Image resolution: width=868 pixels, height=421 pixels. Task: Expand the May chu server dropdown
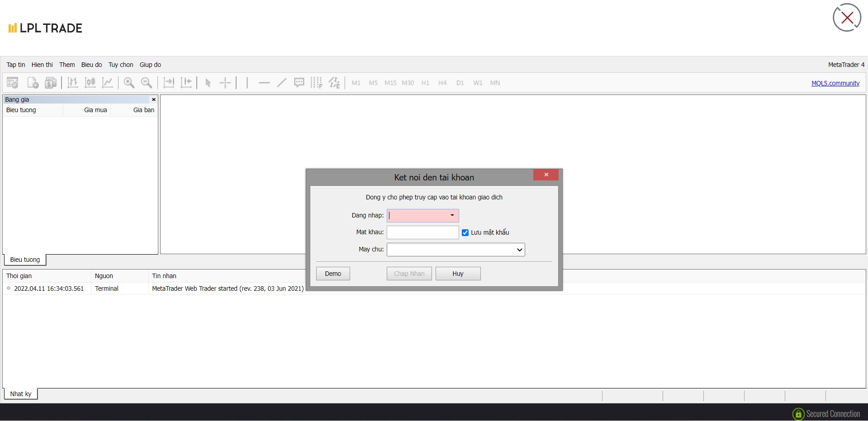(519, 250)
